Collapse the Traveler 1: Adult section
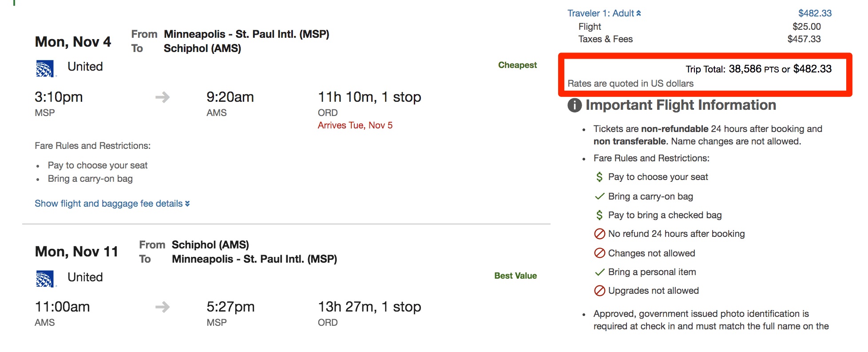 pos(638,13)
